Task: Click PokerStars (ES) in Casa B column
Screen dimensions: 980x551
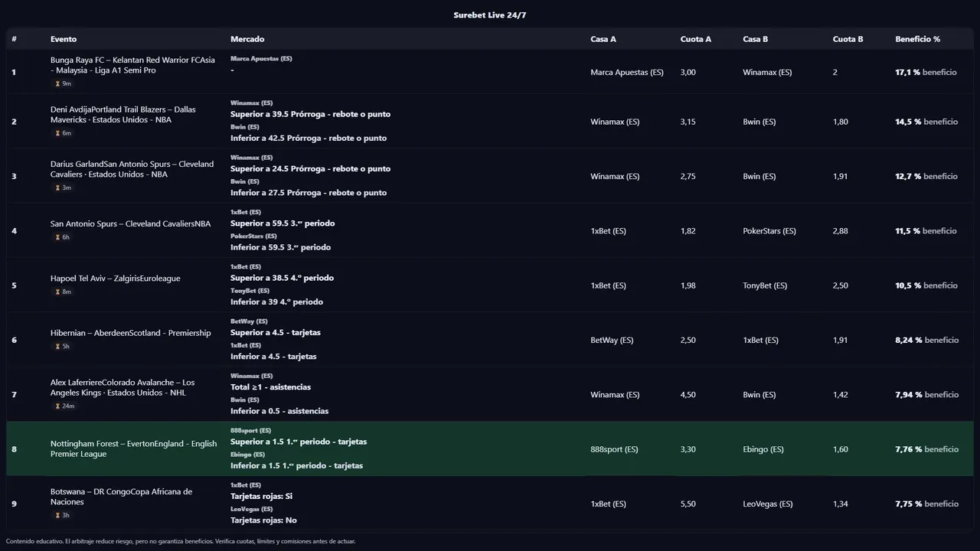Action: click(x=769, y=231)
